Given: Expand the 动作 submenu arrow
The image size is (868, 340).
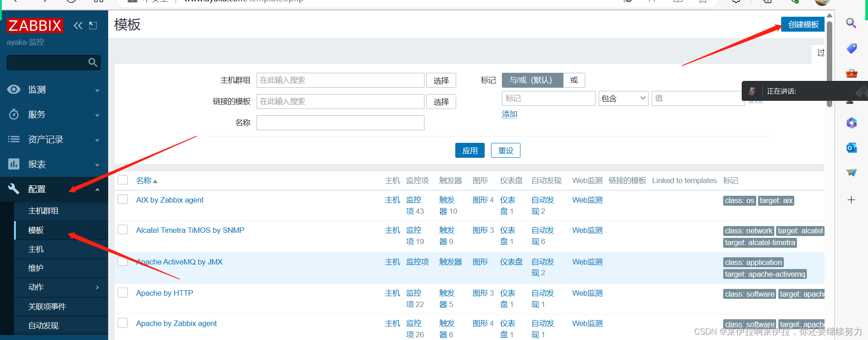Looking at the screenshot, I should tap(97, 288).
